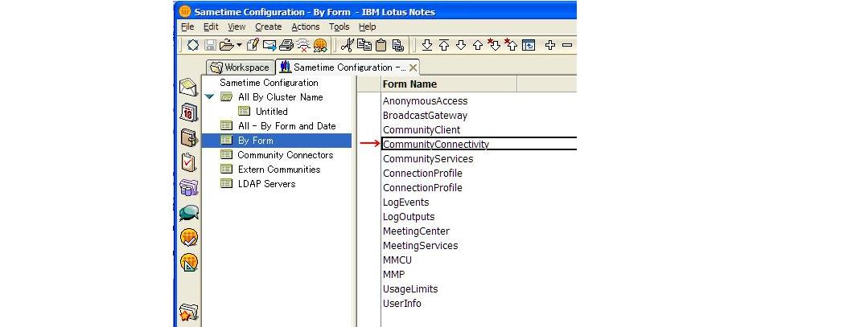Image resolution: width=868 pixels, height=327 pixels.
Task: Open the orange Sametime checkmark bookmark icon
Action: 189,238
